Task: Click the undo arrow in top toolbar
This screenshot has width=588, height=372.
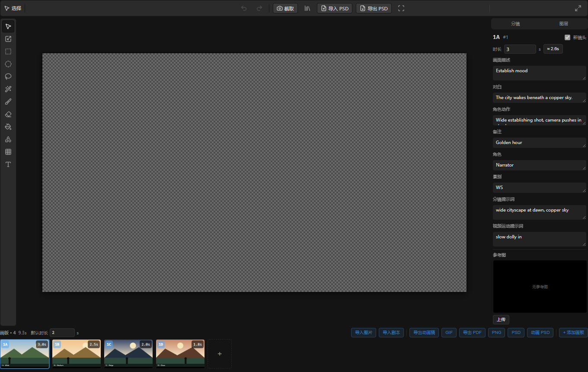Action: (x=244, y=8)
